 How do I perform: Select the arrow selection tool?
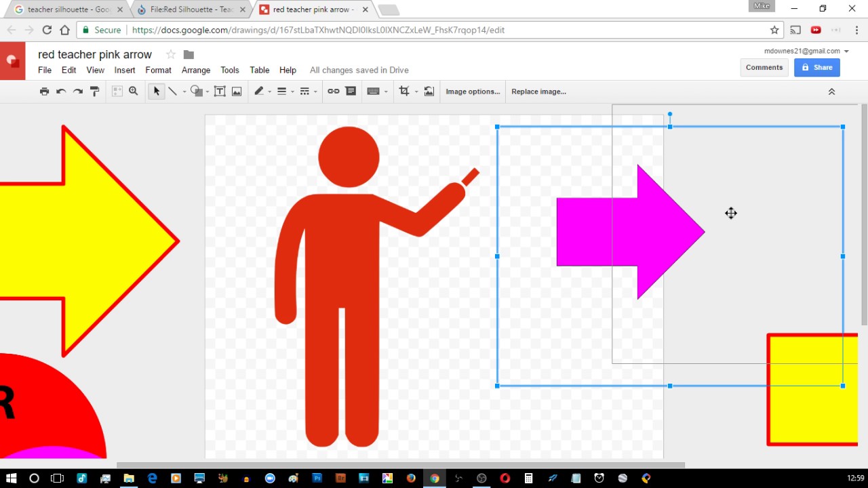(157, 91)
